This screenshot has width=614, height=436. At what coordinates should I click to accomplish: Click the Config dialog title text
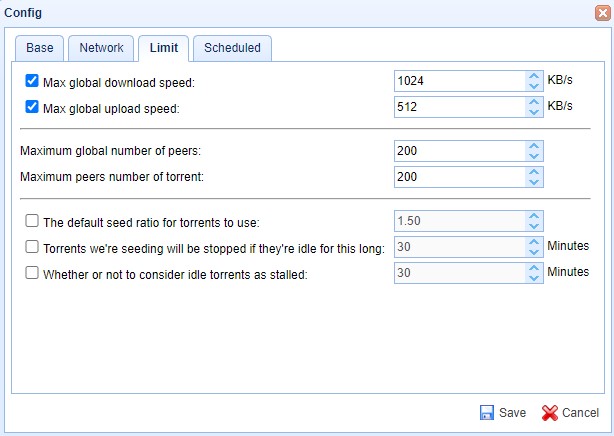pyautogui.click(x=23, y=13)
